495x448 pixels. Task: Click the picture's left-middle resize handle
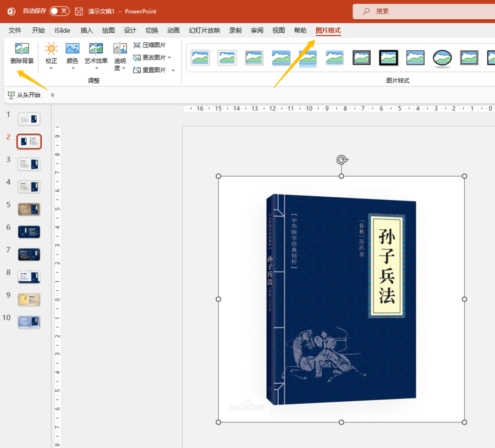[219, 299]
